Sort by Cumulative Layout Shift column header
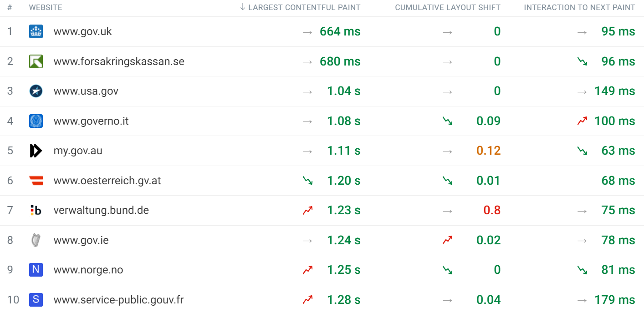Viewport: 644px width, 313px height. pyautogui.click(x=448, y=7)
